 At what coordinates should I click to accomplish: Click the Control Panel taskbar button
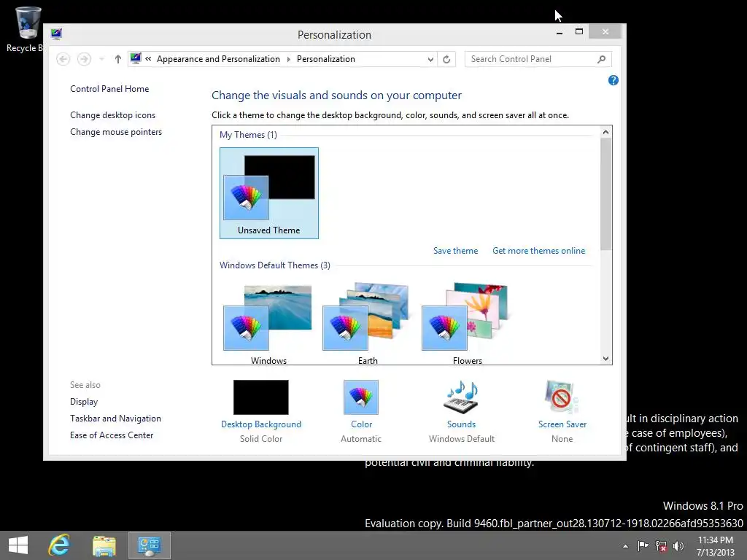pos(149,545)
